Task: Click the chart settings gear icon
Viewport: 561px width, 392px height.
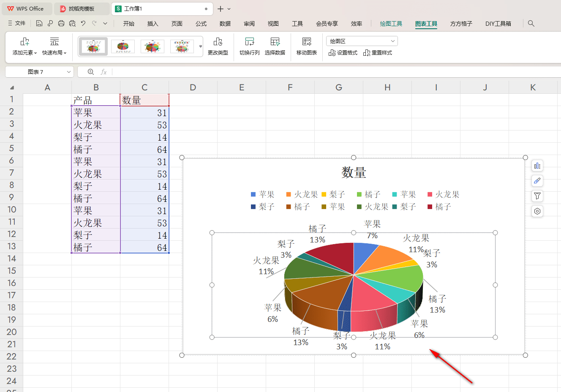Action: 537,211
